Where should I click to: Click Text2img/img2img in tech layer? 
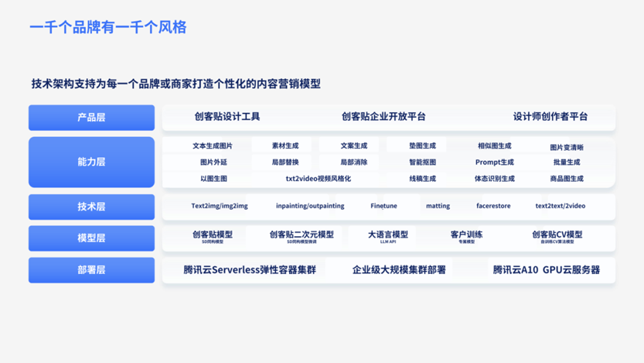point(219,206)
